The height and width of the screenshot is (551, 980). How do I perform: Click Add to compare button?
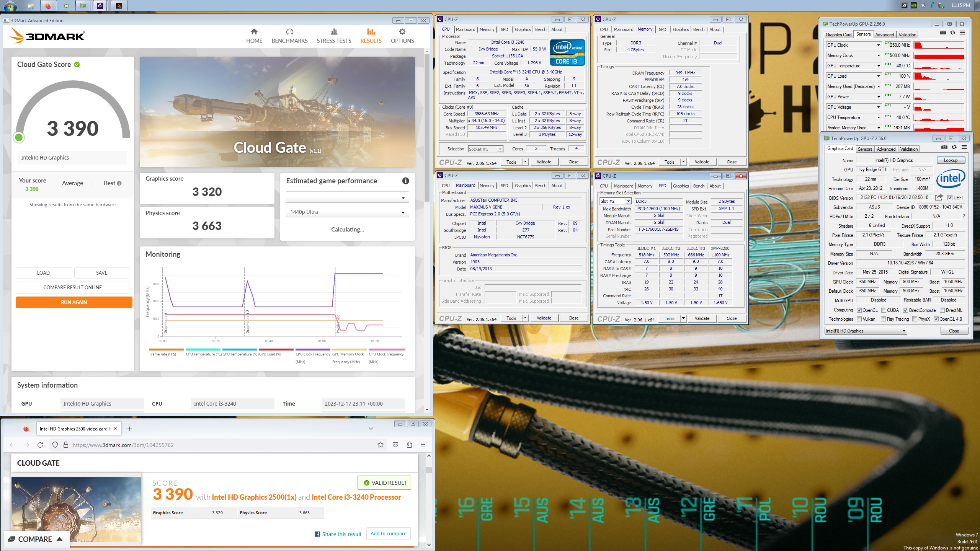pyautogui.click(x=389, y=533)
